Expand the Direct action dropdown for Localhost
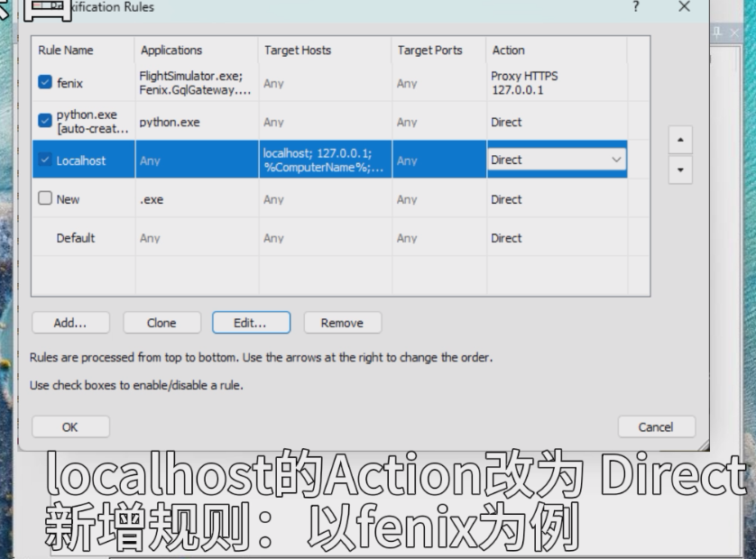Viewport: 756px width, 559px height. coord(616,160)
